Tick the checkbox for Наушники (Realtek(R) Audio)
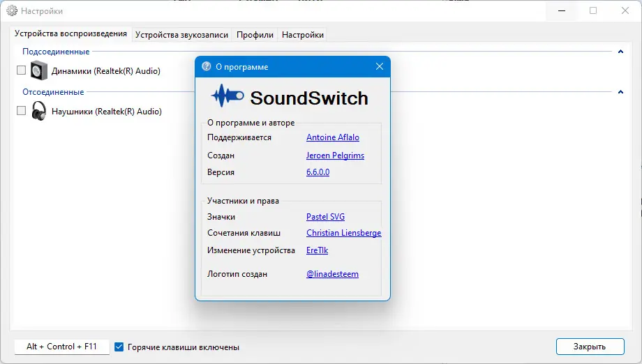 [x=22, y=111]
